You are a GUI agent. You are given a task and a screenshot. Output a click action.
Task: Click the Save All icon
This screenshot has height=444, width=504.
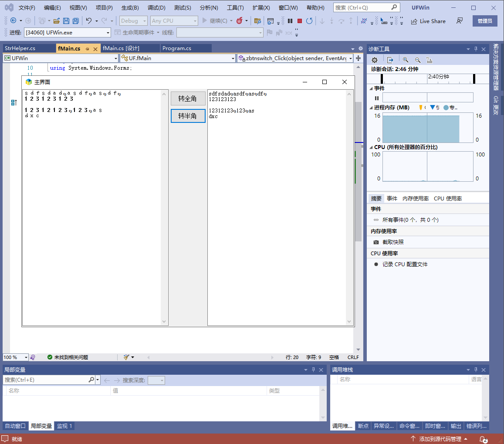[x=75, y=21]
